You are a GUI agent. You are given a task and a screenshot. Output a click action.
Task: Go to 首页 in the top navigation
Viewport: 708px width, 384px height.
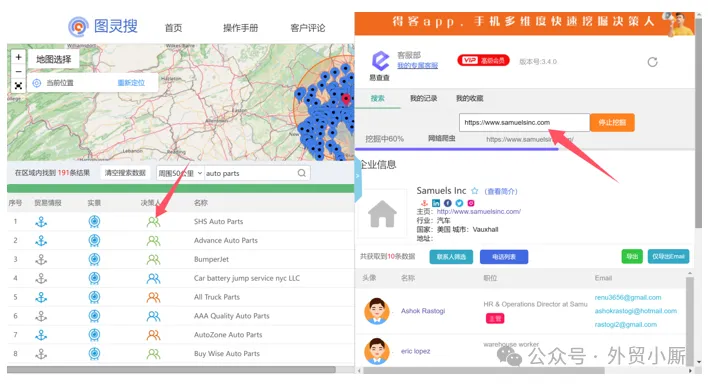point(173,28)
